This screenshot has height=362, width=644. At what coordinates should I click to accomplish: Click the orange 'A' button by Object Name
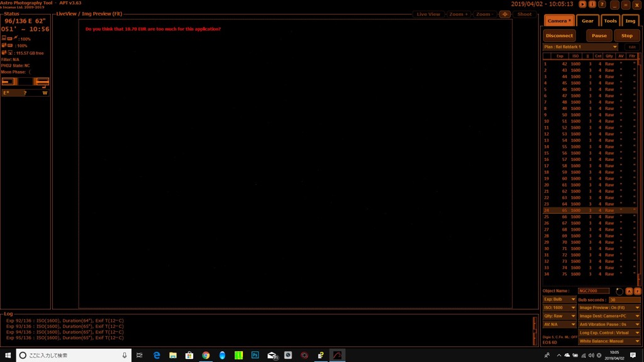click(x=629, y=291)
